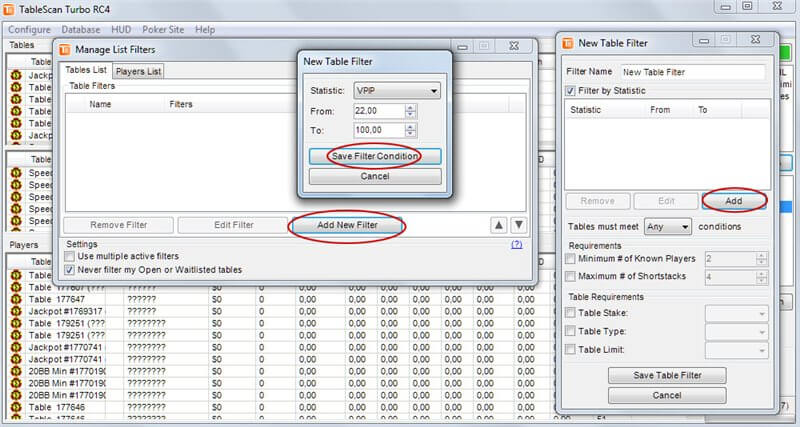The width and height of the screenshot is (800, 427).
Task: Click the move filter up arrow
Action: (499, 226)
